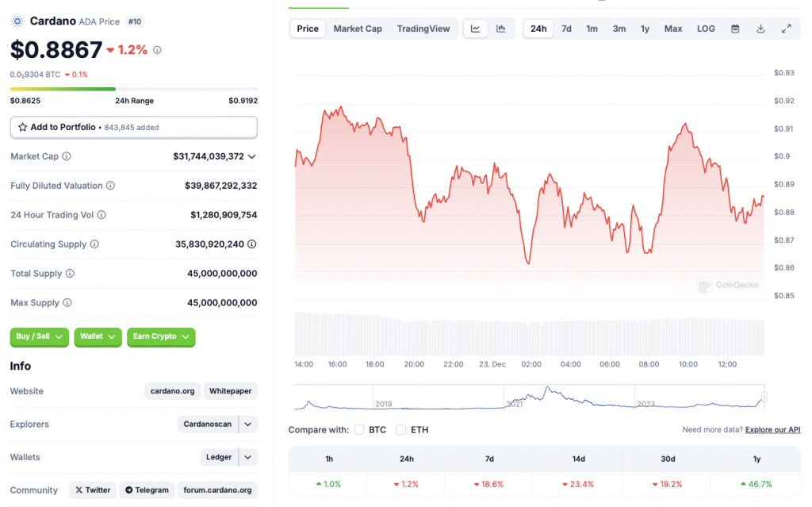Image resolution: width=812 pixels, height=507 pixels.
Task: Open Wallet dropdown button
Action: [98, 337]
